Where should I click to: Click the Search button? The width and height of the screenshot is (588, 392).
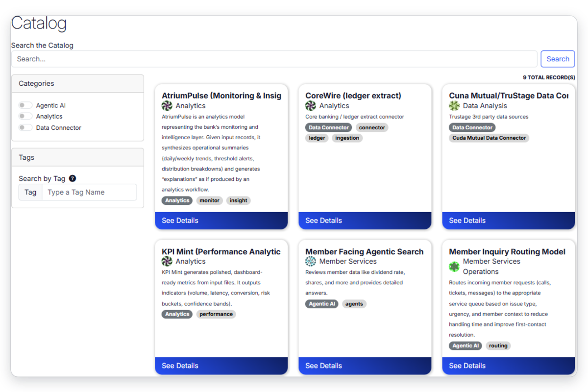[558, 59]
